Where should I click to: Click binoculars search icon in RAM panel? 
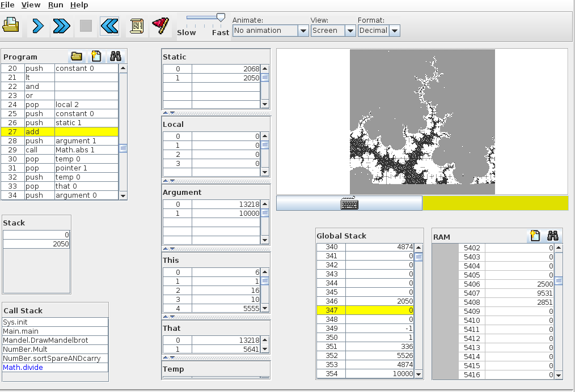click(553, 236)
